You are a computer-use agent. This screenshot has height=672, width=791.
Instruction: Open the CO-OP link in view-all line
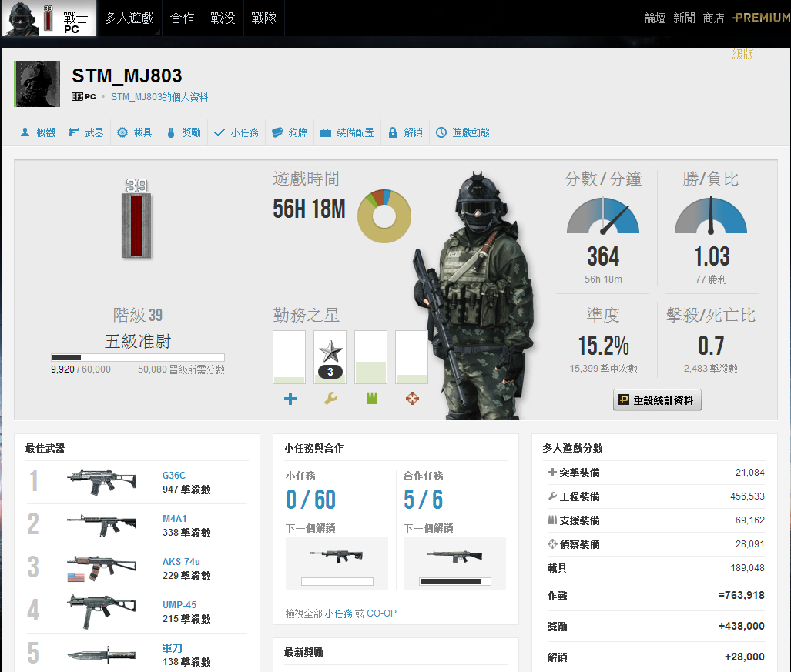[x=381, y=613]
